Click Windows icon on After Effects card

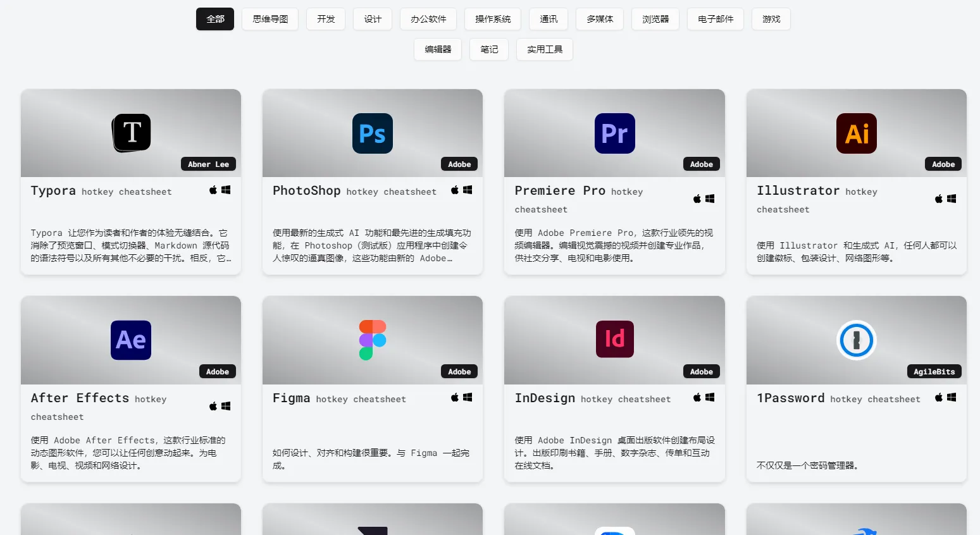(x=226, y=406)
